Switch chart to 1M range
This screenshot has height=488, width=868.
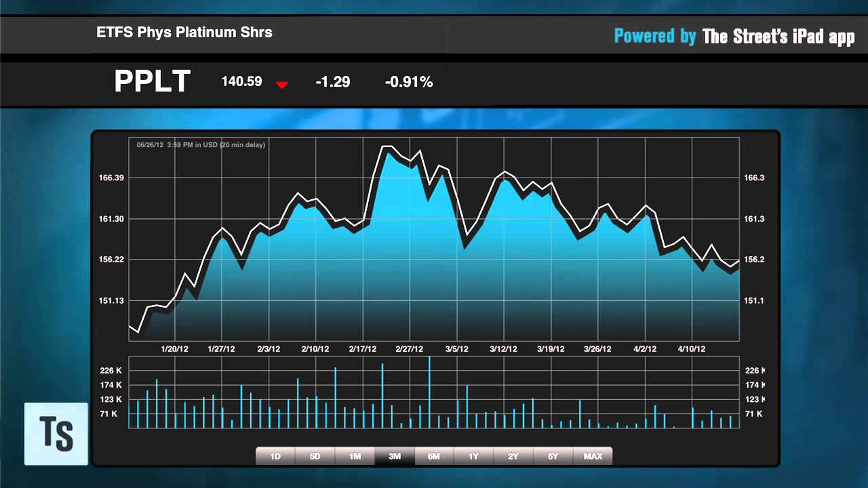(x=355, y=456)
